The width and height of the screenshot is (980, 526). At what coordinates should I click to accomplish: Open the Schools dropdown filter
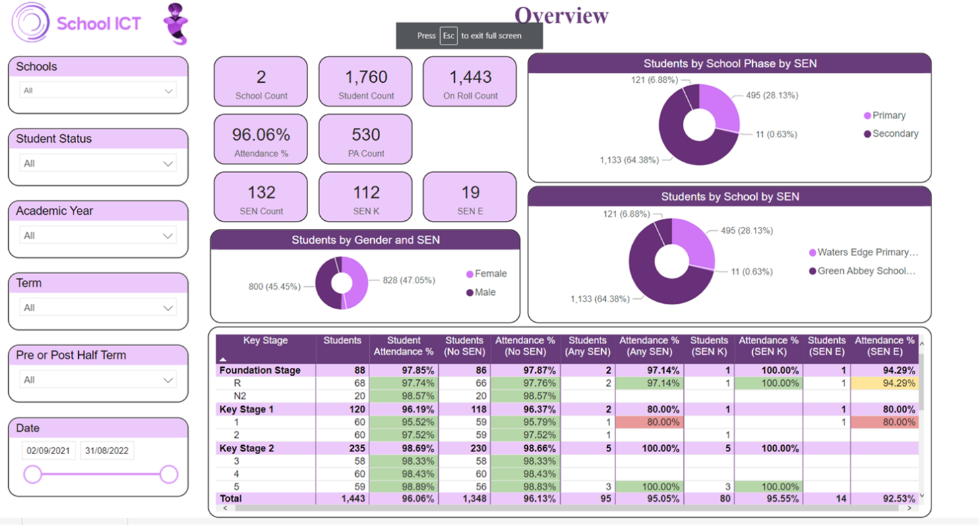click(x=98, y=90)
